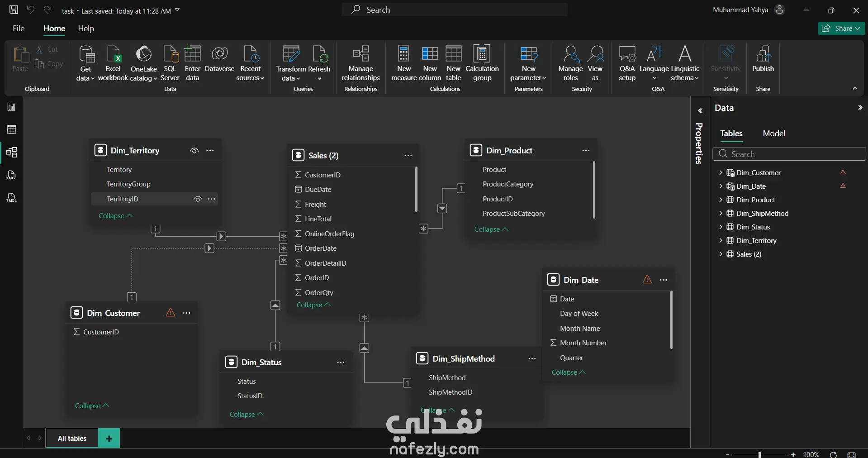
Task: Click View as roles
Action: [595, 63]
